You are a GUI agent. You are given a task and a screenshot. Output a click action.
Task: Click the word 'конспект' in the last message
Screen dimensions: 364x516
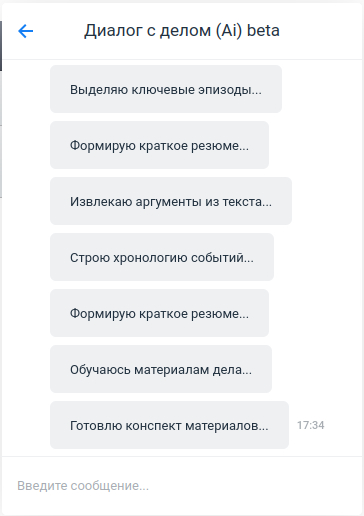coord(153,426)
